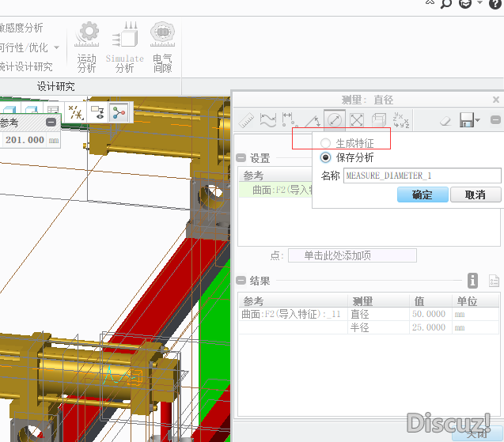Click the 测量 column header
Screen dimensions: 504x442
click(379, 300)
